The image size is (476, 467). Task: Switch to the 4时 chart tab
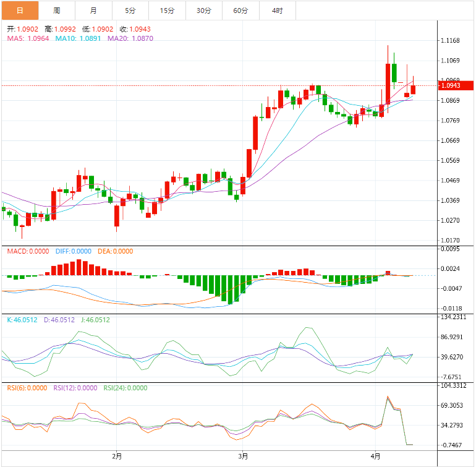tap(278, 11)
